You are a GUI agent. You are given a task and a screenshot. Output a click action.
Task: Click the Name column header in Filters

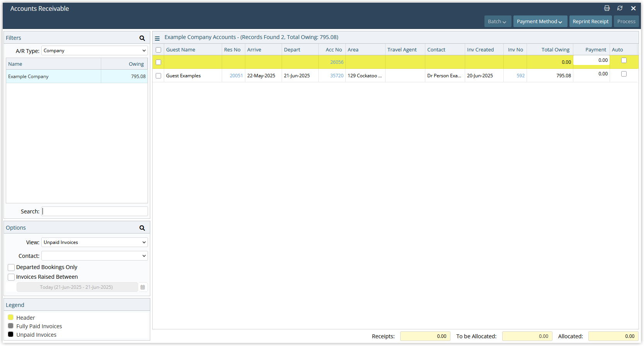[54, 64]
